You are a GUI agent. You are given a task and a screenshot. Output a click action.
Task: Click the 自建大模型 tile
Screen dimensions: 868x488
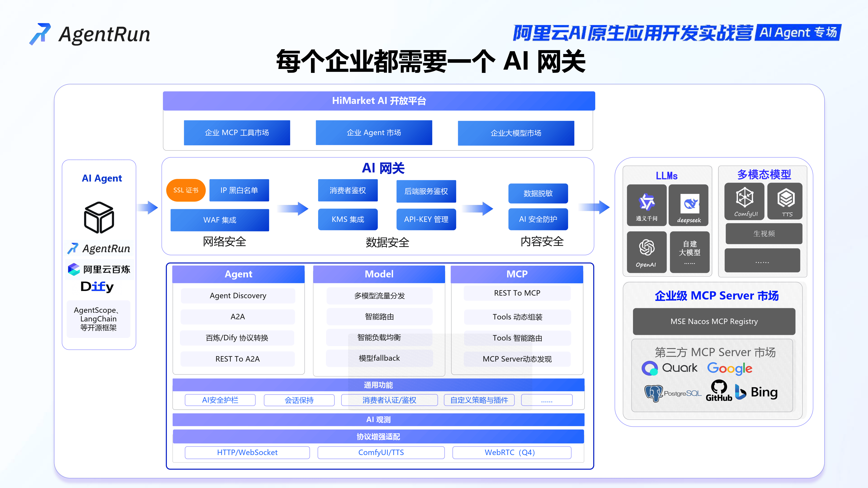click(689, 252)
